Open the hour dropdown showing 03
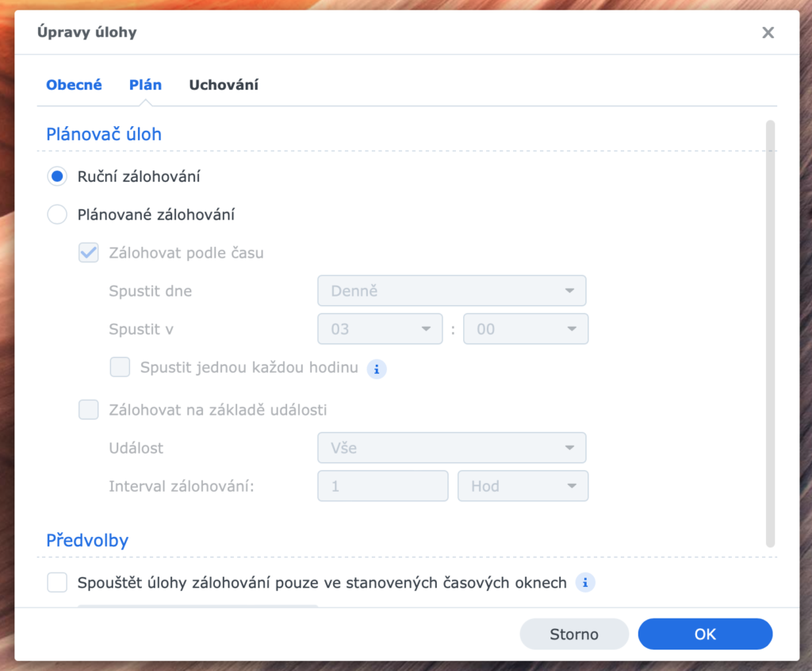Image resolution: width=812 pixels, height=671 pixels. (380, 328)
